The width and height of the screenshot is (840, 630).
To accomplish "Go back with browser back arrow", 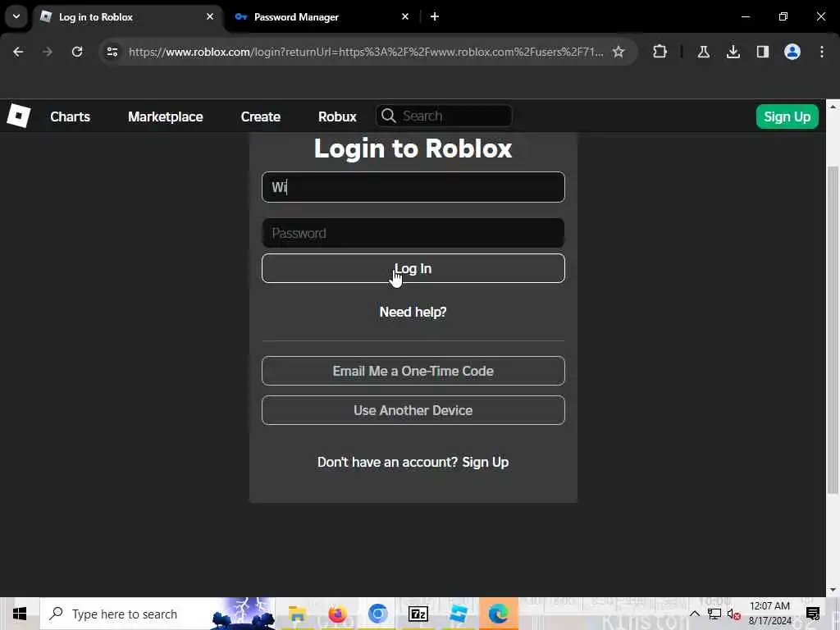I will [x=18, y=52].
